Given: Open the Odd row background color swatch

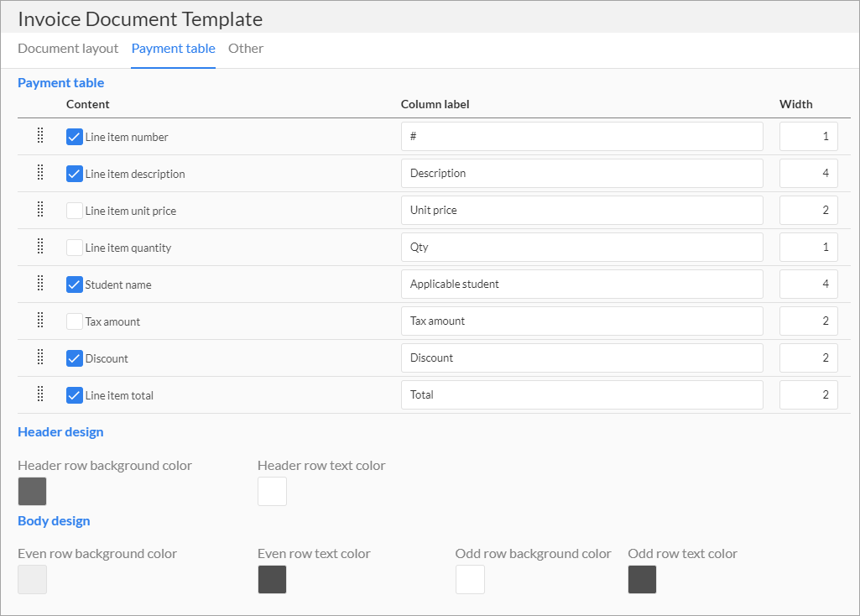Looking at the screenshot, I should tap(470, 579).
